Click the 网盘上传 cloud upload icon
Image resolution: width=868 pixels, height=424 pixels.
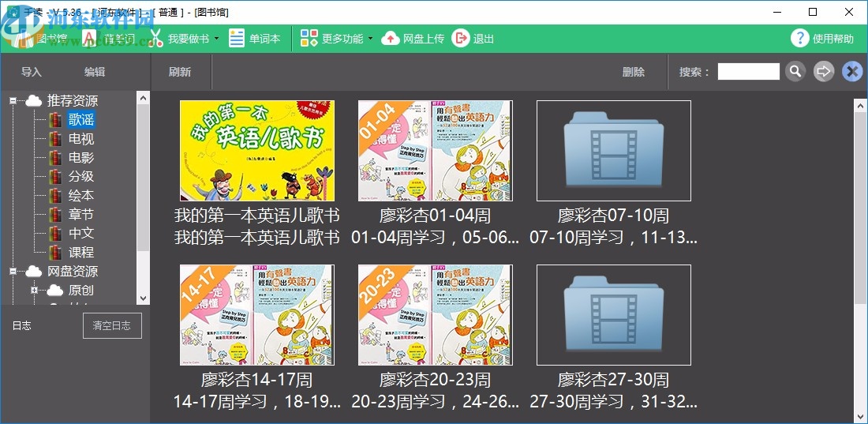391,38
